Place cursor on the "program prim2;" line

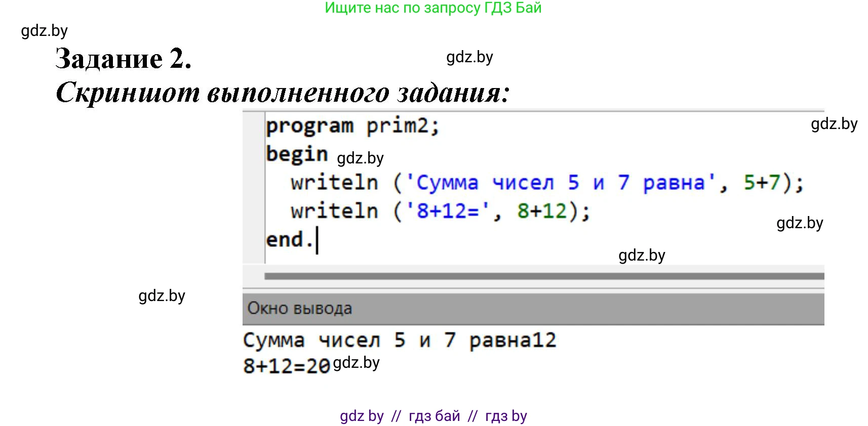pos(352,126)
